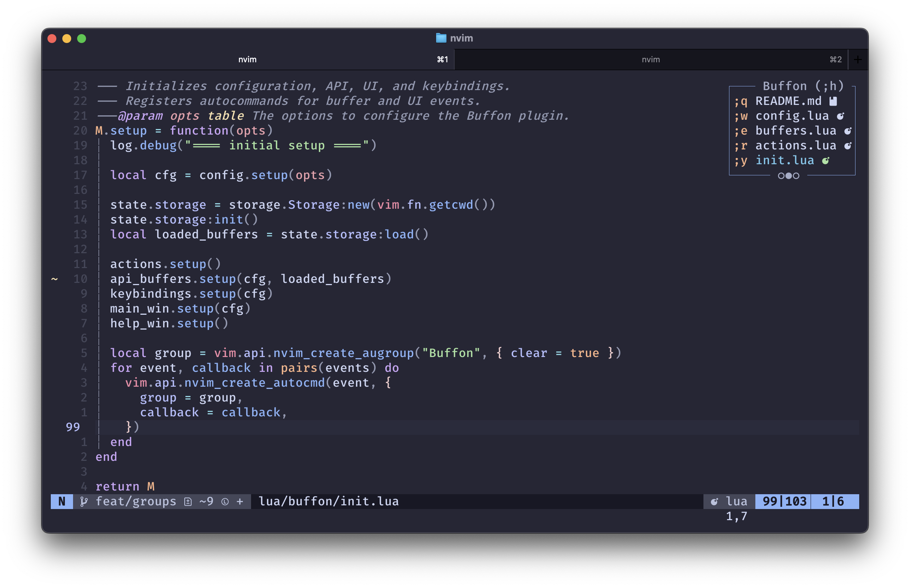Click the green Lua icon beside init.lua

[825, 161]
